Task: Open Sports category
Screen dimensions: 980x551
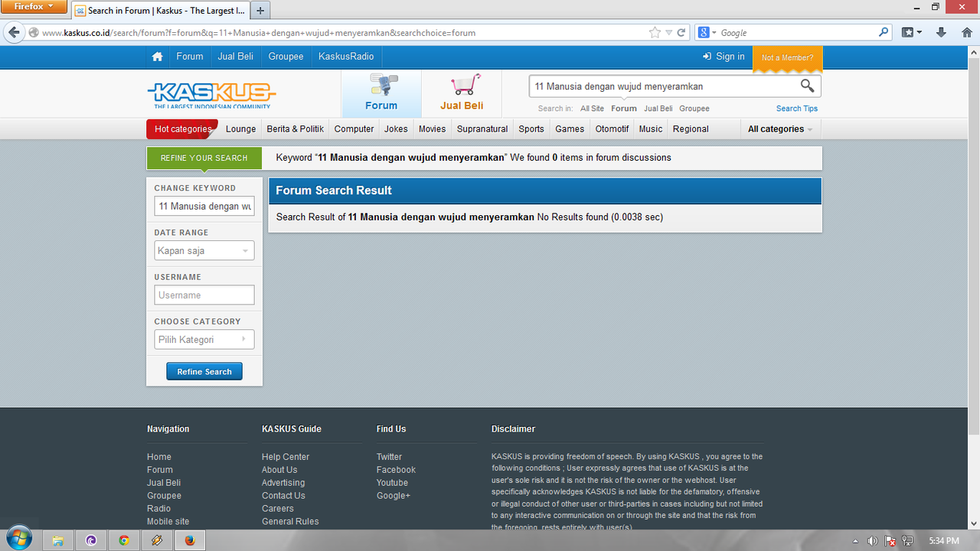Action: (x=531, y=129)
